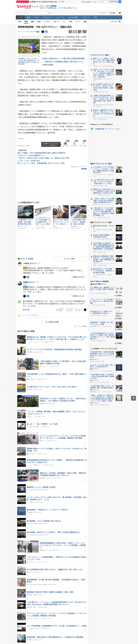This screenshot has width=138, height=644.
Task: Click the search magnifier beside the keyword field
Action: pyautogui.click(x=49, y=13)
